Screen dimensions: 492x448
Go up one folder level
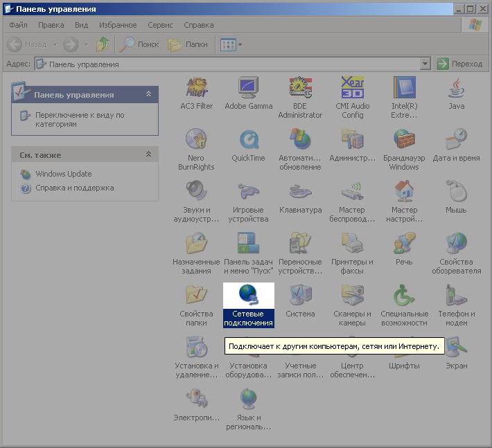(x=103, y=44)
